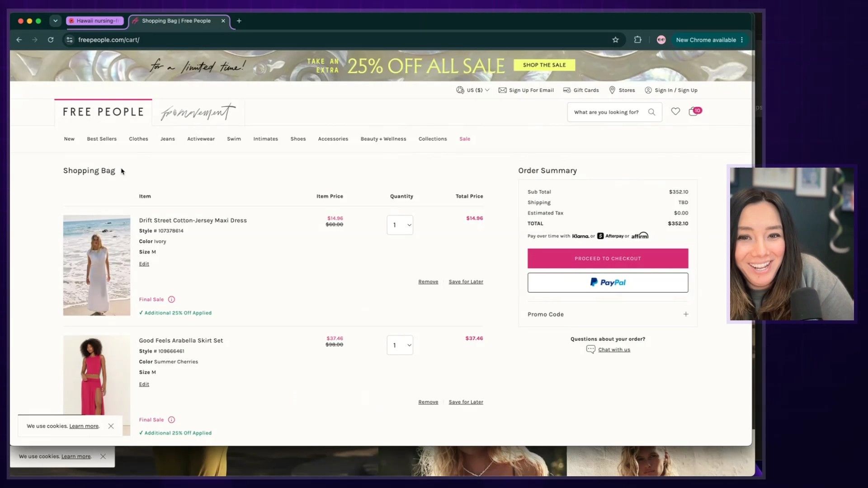This screenshot has height=488, width=868.
Task: Click the browser forward arrow
Action: tap(35, 40)
